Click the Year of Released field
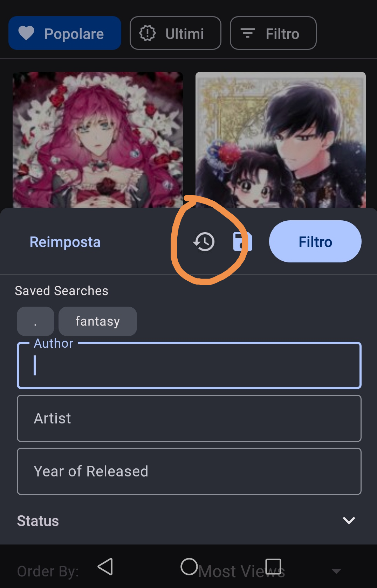Viewport: 377px width, 588px height. [189, 471]
